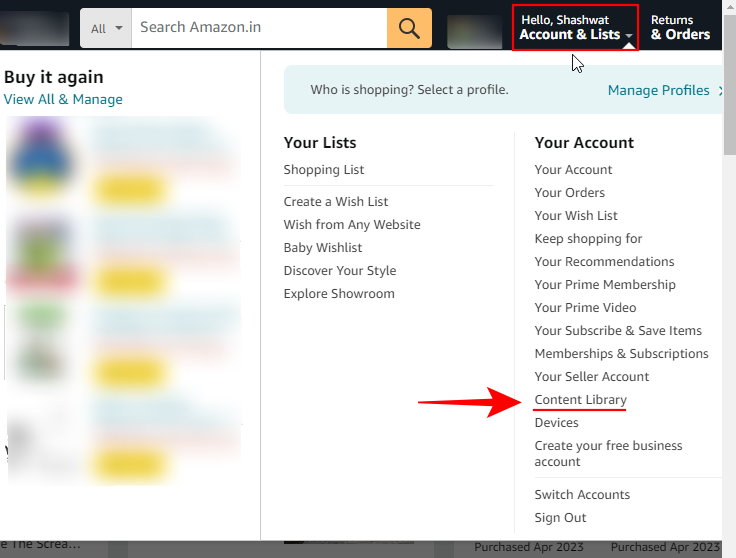Open the All categories search dropdown
Viewport: 736px width, 558px height.
click(106, 28)
